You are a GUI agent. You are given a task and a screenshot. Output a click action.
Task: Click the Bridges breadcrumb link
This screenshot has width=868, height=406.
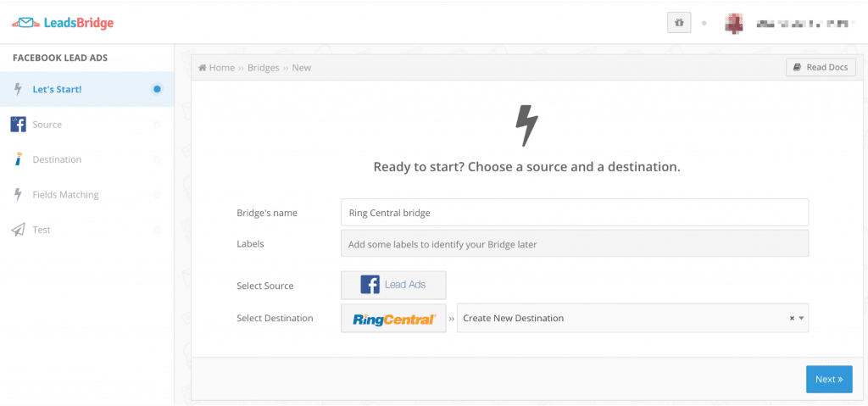point(263,68)
